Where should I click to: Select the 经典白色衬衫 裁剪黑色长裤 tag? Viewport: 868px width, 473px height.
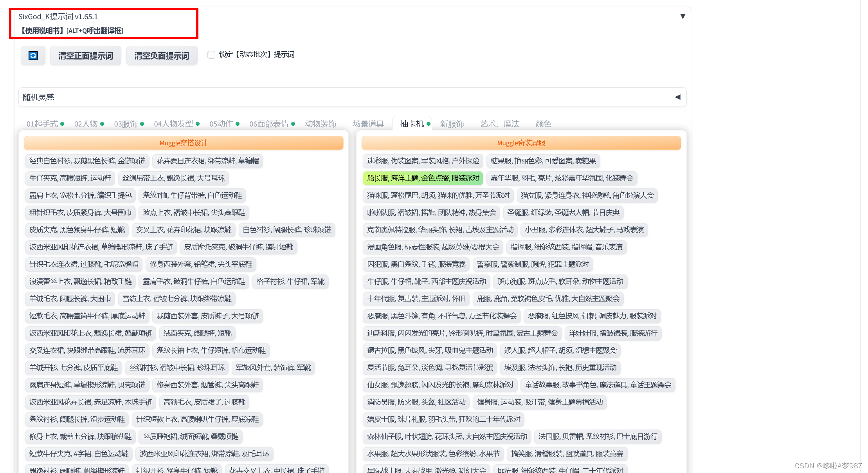(87, 161)
